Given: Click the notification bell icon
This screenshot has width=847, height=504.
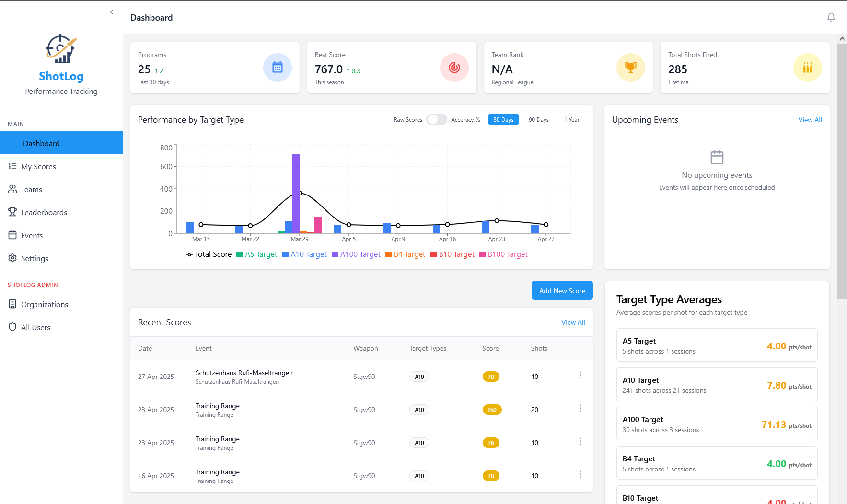Looking at the screenshot, I should (831, 17).
